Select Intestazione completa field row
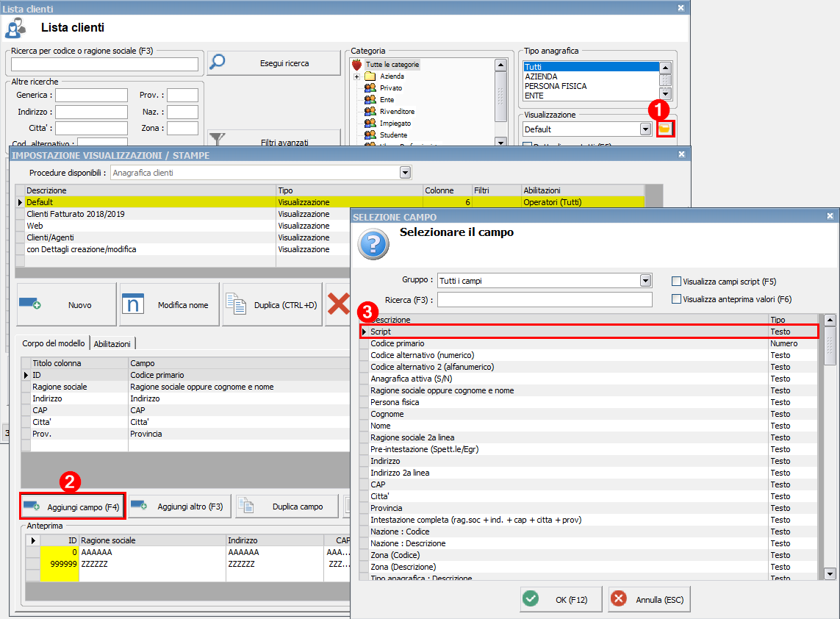The image size is (840, 619). coord(589,520)
